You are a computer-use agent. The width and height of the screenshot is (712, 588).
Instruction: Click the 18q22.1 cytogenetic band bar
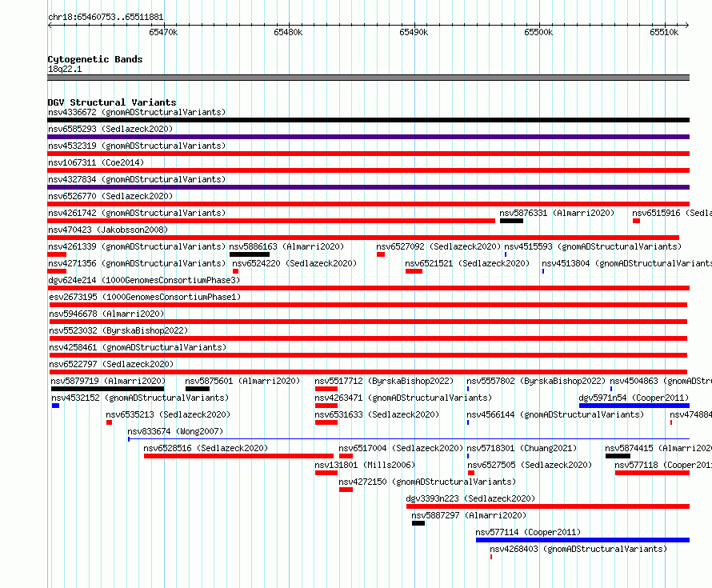(368, 78)
